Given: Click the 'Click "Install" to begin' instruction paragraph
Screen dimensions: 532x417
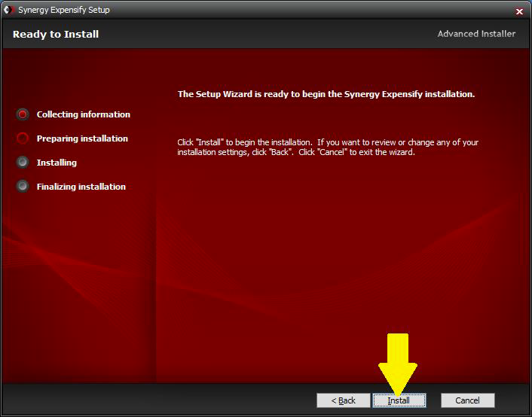Looking at the screenshot, I should 328,147.
